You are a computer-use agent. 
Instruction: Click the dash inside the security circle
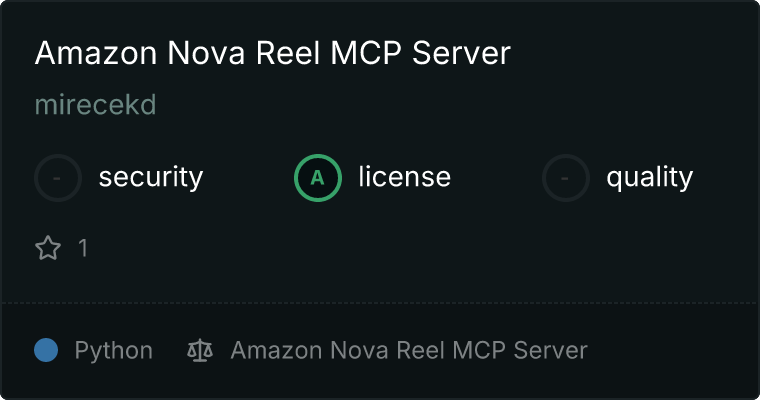point(57,178)
